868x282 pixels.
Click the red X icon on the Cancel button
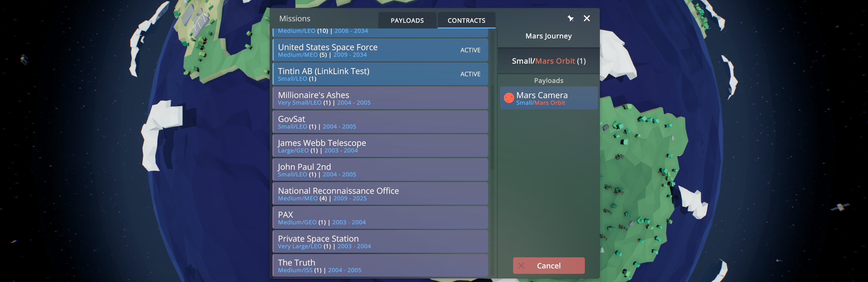point(521,265)
